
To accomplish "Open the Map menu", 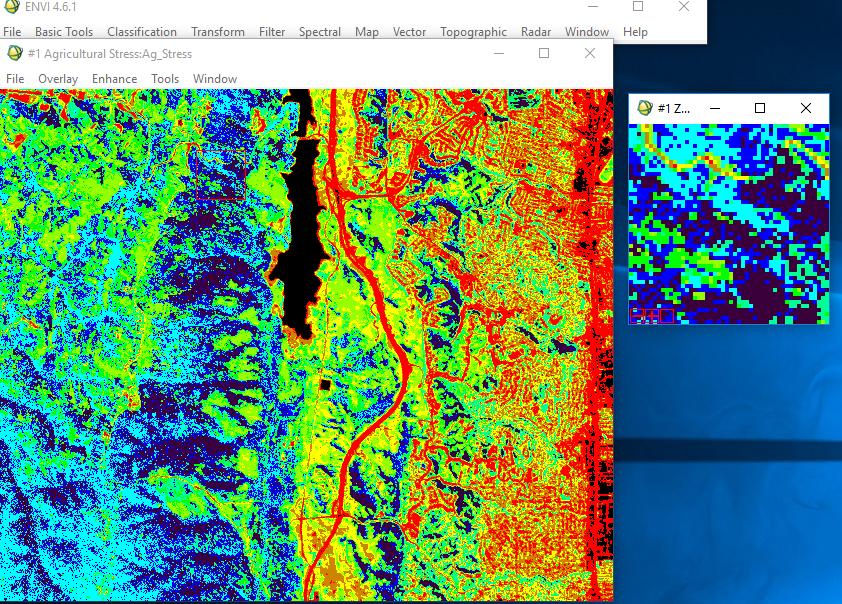I will click(x=366, y=31).
